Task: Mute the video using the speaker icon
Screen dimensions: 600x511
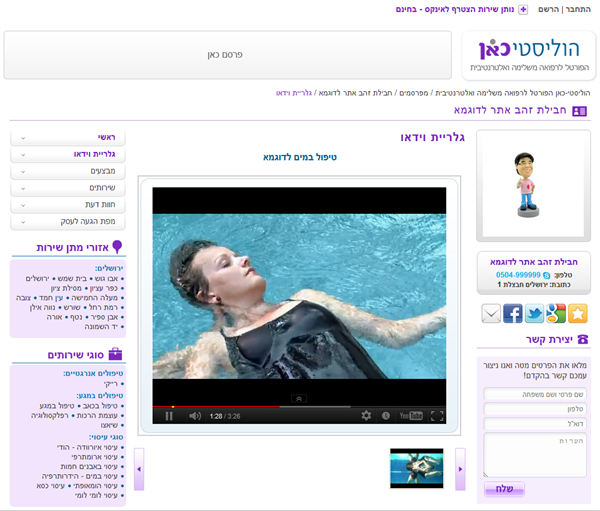Action: 195,416
